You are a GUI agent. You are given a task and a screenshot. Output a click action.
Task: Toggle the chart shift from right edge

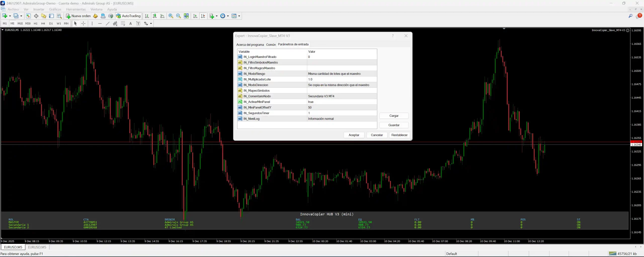coord(203,16)
